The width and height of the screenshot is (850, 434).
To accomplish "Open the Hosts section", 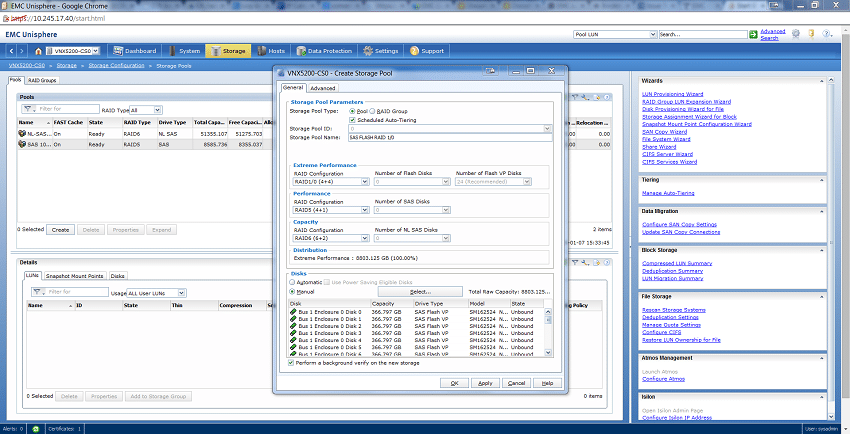I will pos(271,51).
